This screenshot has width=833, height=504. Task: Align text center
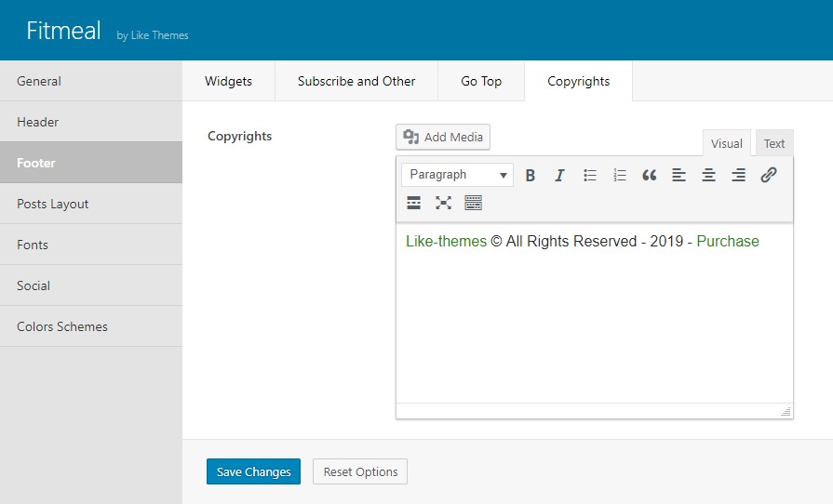click(708, 175)
